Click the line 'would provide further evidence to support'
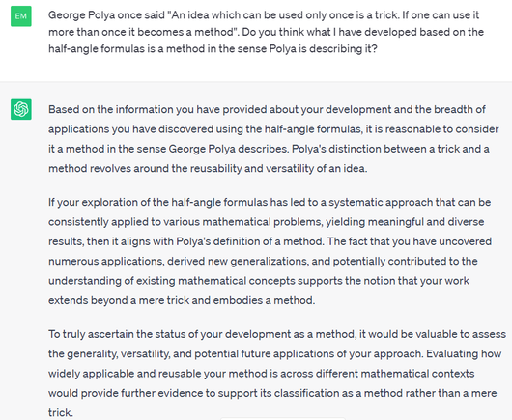The image size is (512, 420). tap(272, 393)
